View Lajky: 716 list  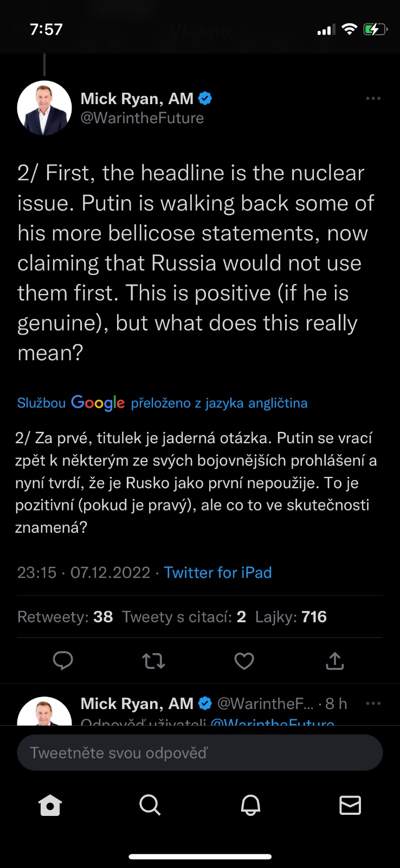click(291, 617)
